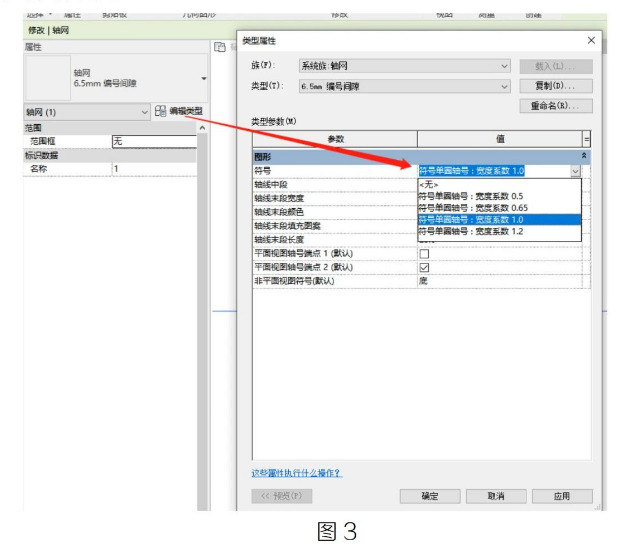Choose 符号单圈轴号: 宽度系数 1.0 in list
The height and width of the screenshot is (555, 639).
(499, 220)
